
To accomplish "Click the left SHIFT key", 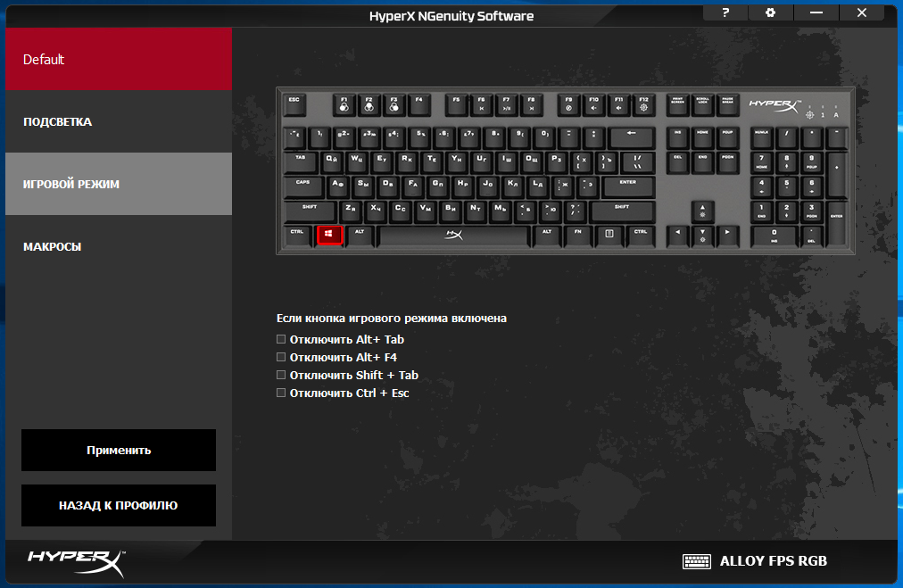I will 310,211.
